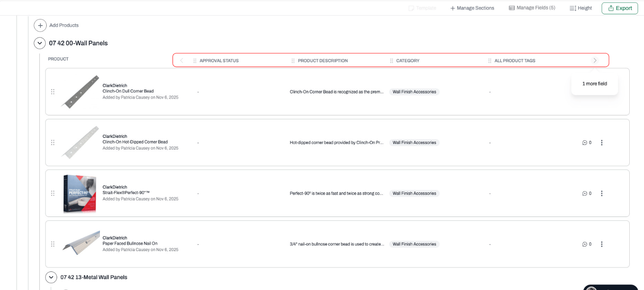Open more options for Paper Faced Bullnose row
Image resolution: width=644 pixels, height=290 pixels.
click(602, 244)
